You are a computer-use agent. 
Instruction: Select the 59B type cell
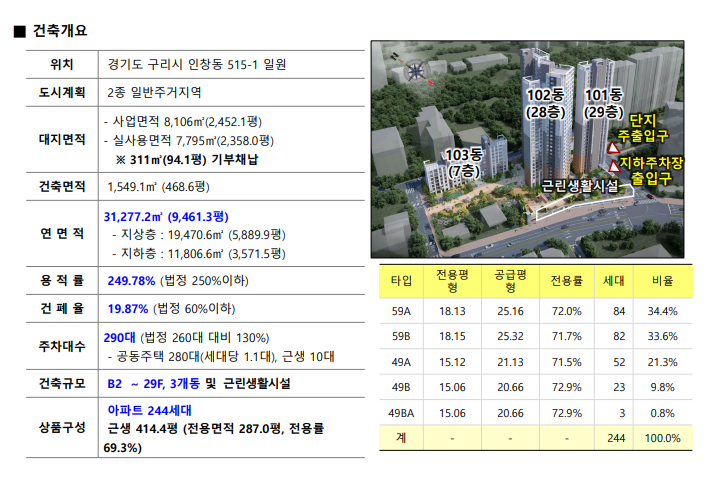pyautogui.click(x=401, y=337)
